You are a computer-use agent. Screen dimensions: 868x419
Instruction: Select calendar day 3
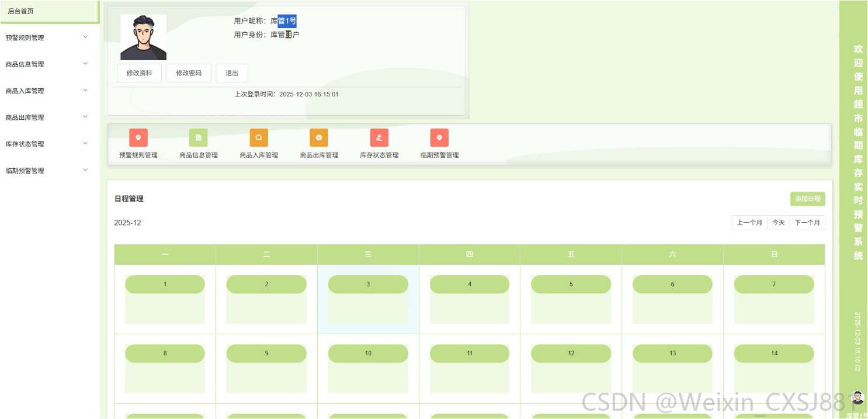coord(368,285)
